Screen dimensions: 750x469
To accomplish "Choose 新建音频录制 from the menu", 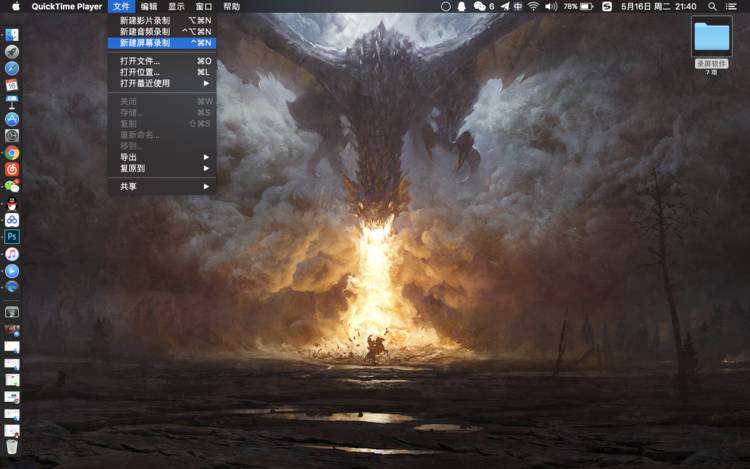I will click(x=162, y=32).
